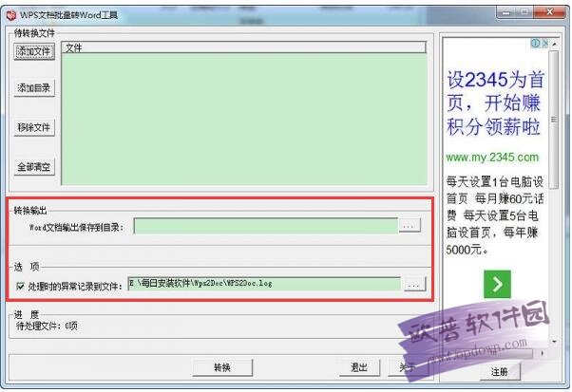Close the ad with the X icon

(x=545, y=44)
